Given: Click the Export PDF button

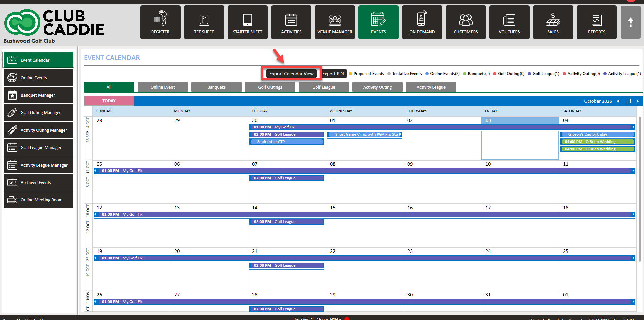Looking at the screenshot, I should point(334,74).
